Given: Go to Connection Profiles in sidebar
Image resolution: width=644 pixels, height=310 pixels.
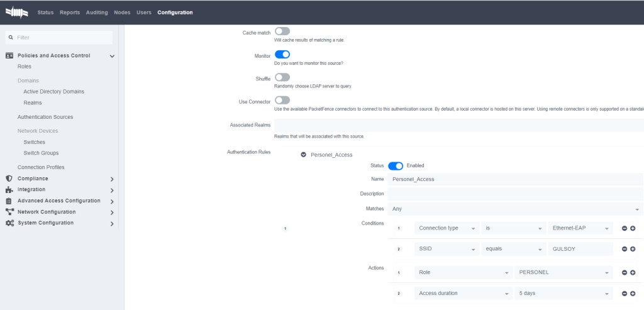Looking at the screenshot, I should [x=41, y=167].
